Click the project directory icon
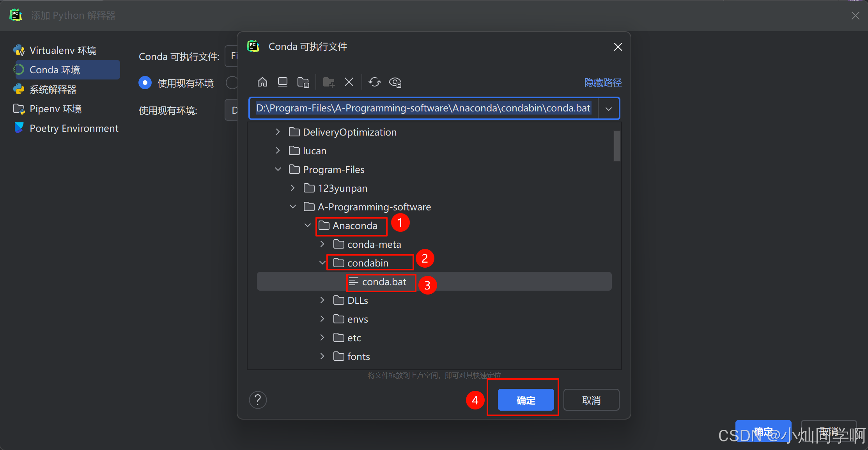 pos(303,82)
